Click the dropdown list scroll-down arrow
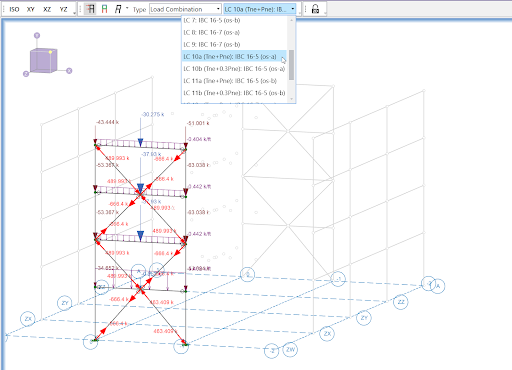The image size is (512, 370). 292,99
